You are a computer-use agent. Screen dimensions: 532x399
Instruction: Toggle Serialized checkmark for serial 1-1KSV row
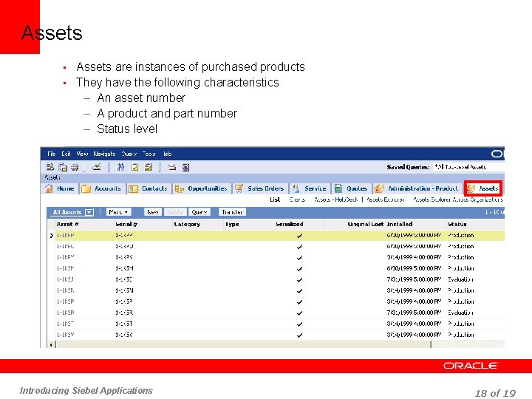299,335
